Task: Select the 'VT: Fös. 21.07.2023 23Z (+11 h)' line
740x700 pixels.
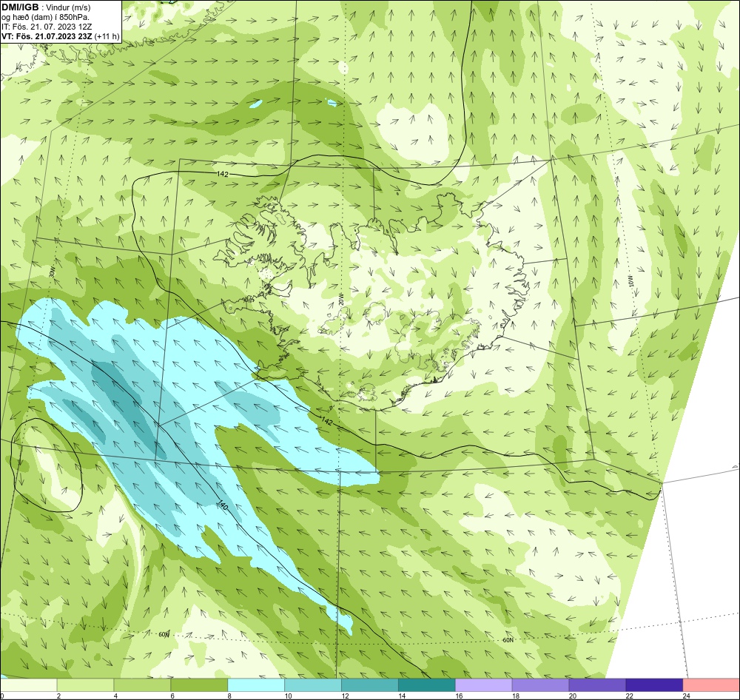Action: click(61, 36)
